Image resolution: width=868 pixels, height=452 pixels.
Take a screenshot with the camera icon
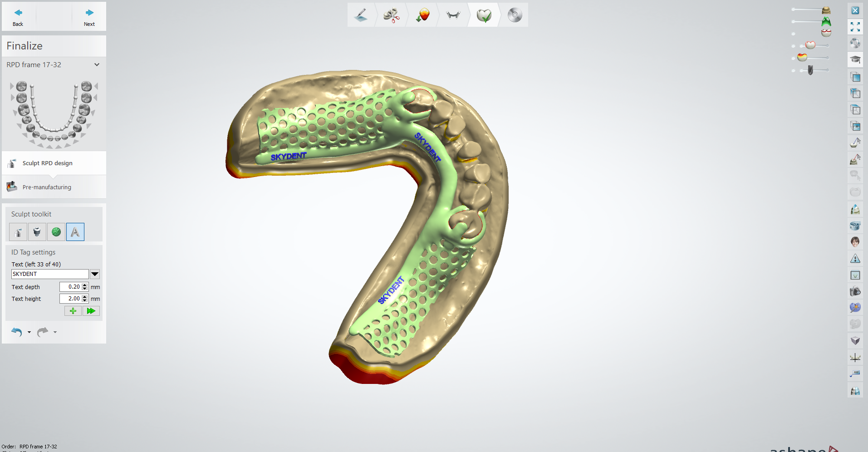(855, 291)
